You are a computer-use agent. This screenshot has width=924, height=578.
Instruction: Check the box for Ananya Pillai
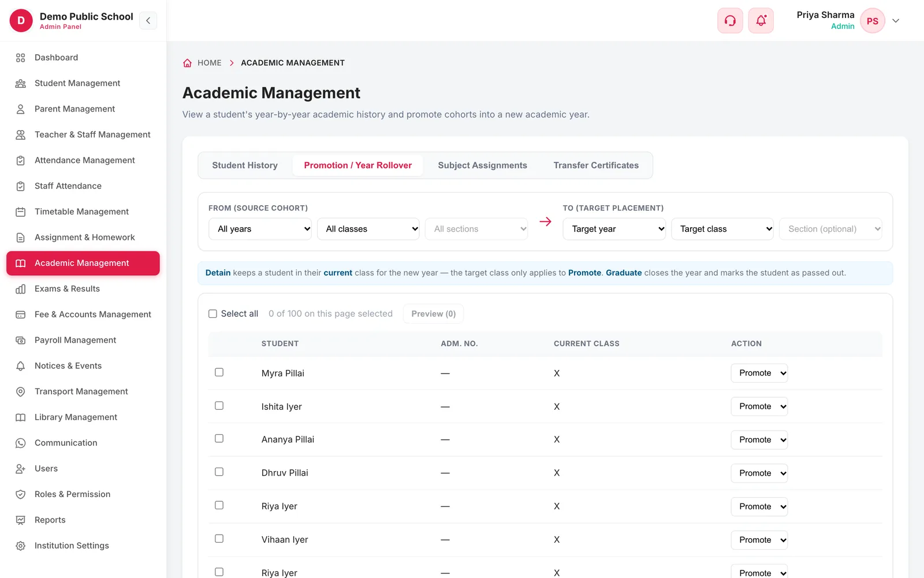click(219, 439)
